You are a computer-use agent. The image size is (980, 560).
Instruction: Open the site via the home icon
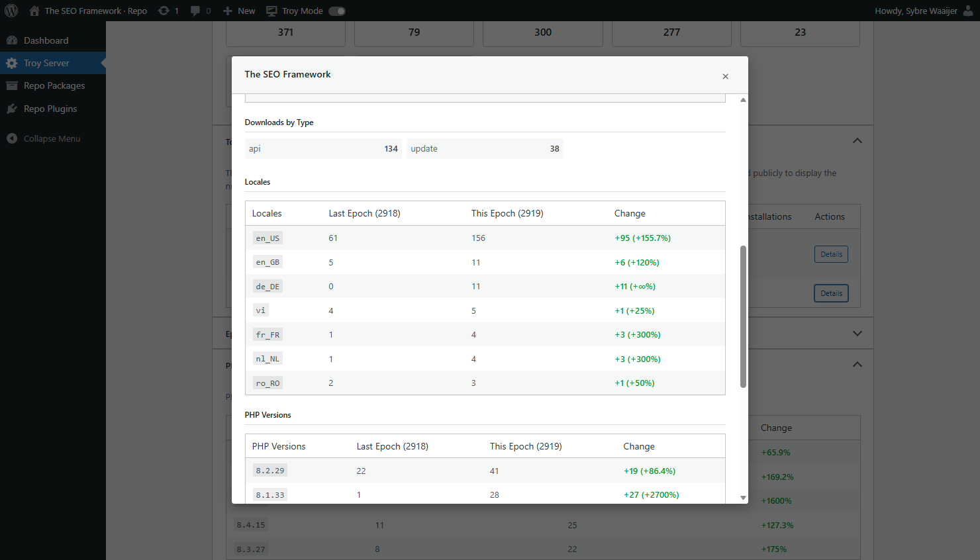tap(33, 11)
